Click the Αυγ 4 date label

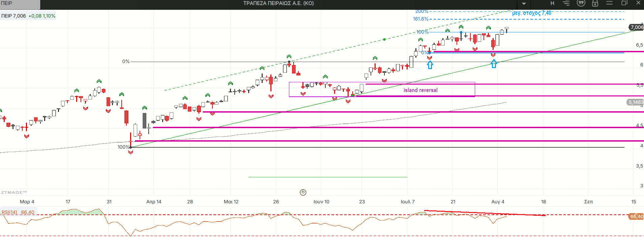(x=498, y=202)
